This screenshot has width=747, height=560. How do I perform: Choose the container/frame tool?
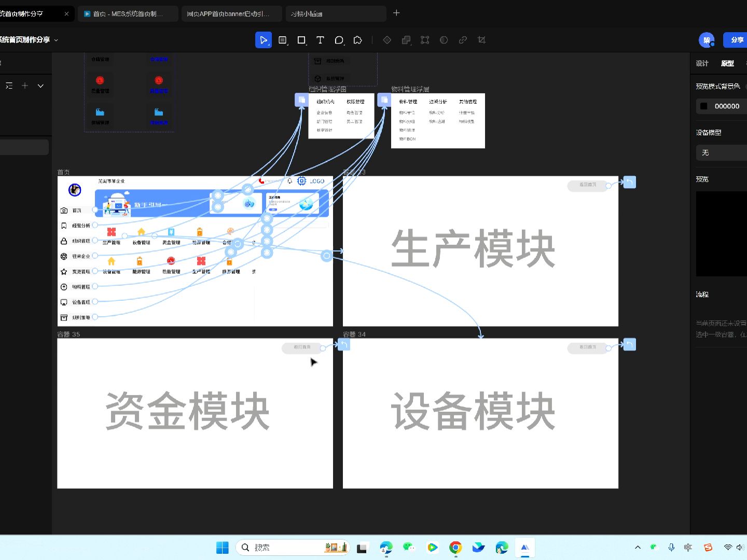[x=283, y=40]
